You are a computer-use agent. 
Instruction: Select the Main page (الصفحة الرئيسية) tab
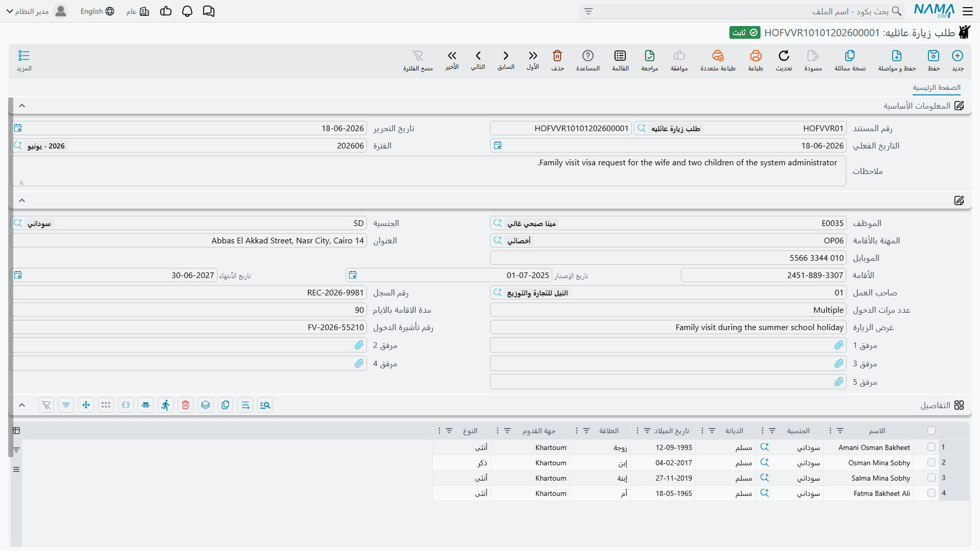[x=937, y=88]
